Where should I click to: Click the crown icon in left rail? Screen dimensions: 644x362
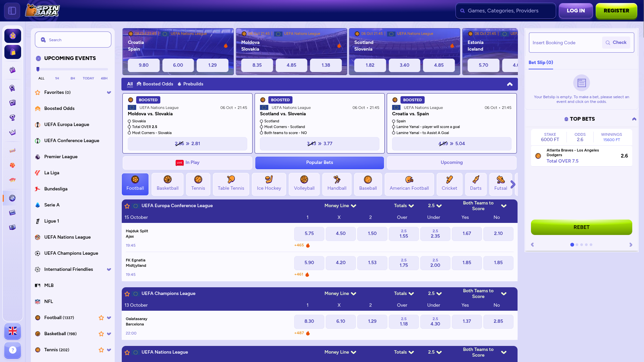pyautogui.click(x=12, y=132)
